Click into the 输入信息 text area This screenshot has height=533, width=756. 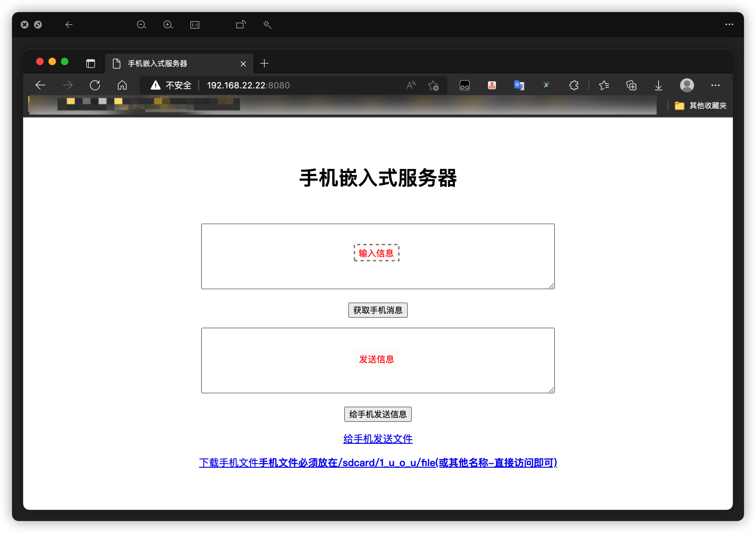[x=378, y=256]
